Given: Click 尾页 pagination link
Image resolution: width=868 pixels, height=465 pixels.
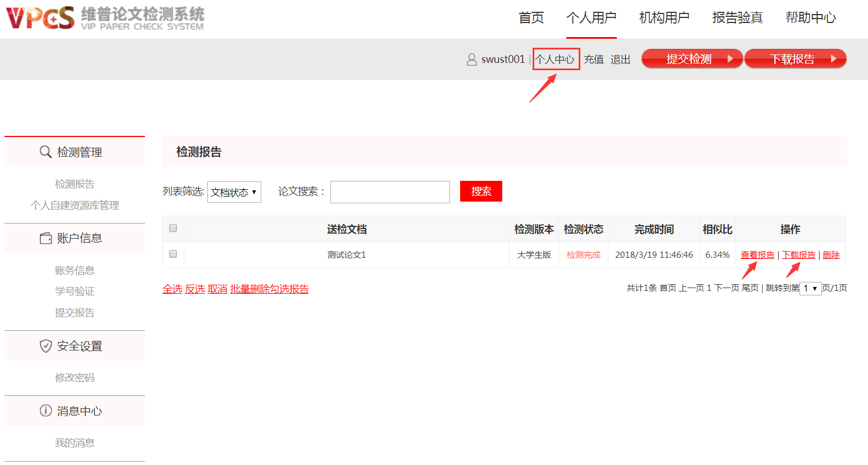Looking at the screenshot, I should [x=750, y=288].
